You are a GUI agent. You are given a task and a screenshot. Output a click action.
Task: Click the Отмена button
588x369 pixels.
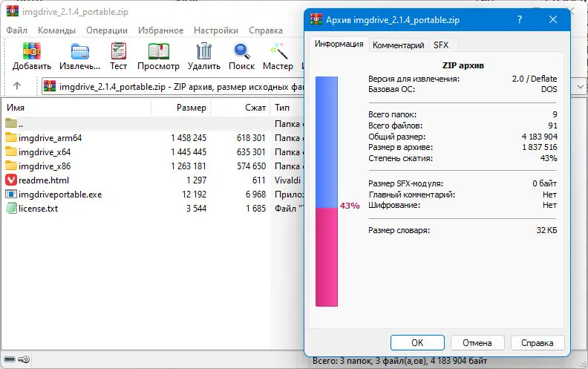477,343
